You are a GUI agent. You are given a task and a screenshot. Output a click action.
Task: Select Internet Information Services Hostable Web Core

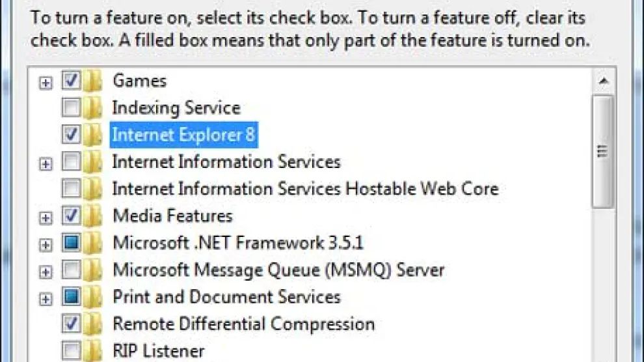point(304,189)
